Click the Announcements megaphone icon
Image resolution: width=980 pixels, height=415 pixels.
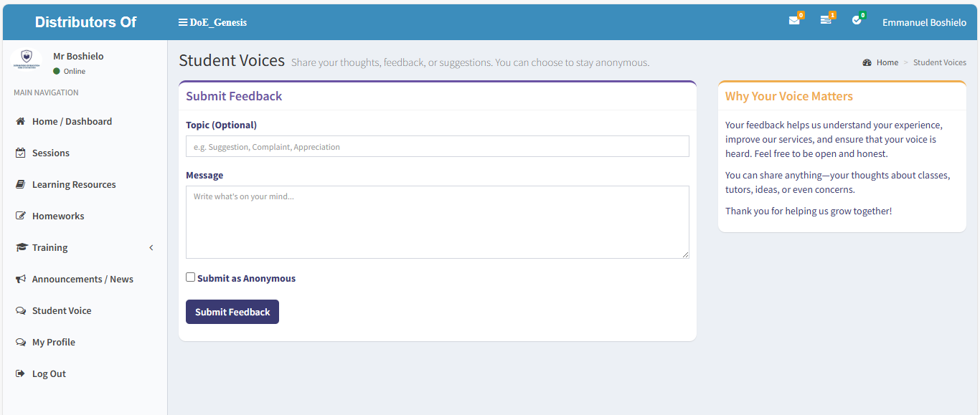(21, 280)
